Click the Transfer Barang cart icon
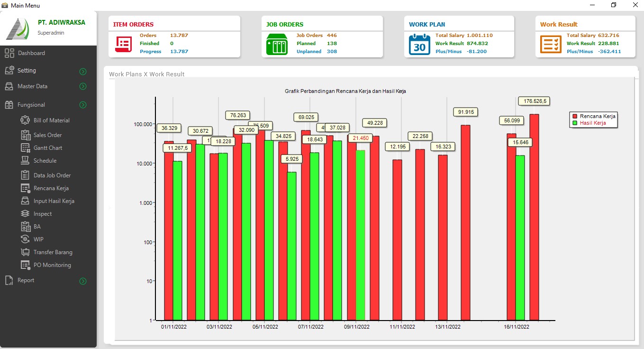Screen dimensions: 644x349 [25, 252]
